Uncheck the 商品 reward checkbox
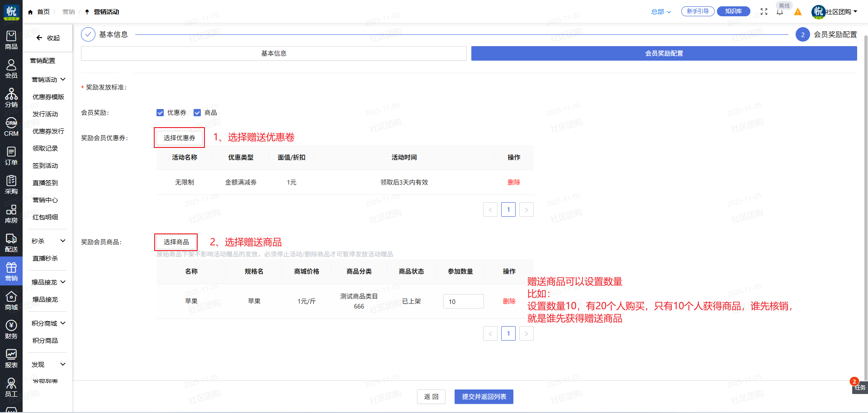The height and width of the screenshot is (413, 868). [197, 113]
